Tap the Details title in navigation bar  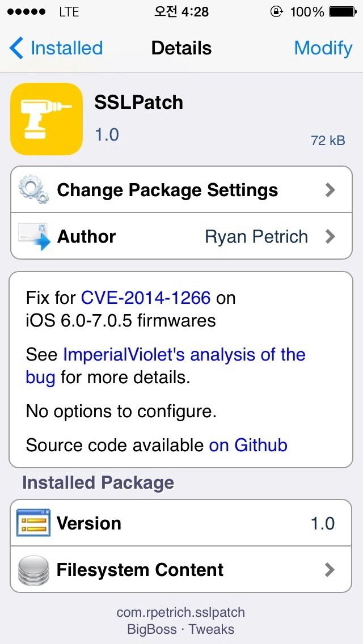coord(181,48)
